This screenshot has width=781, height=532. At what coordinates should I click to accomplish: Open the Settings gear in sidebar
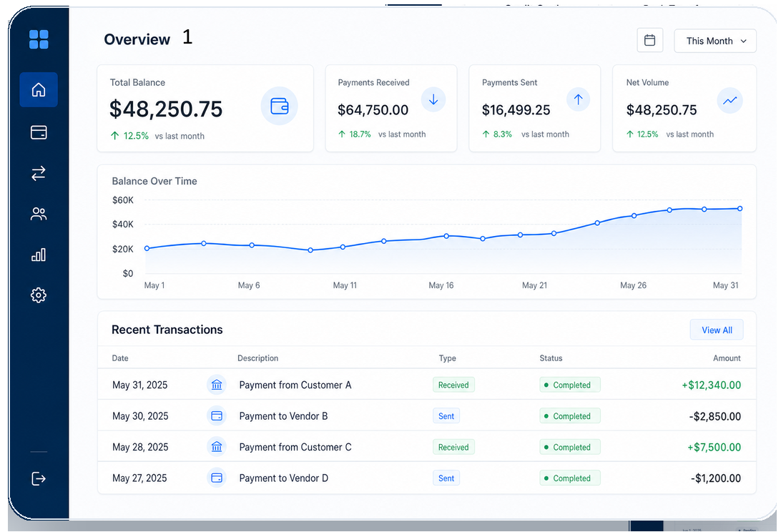(39, 295)
